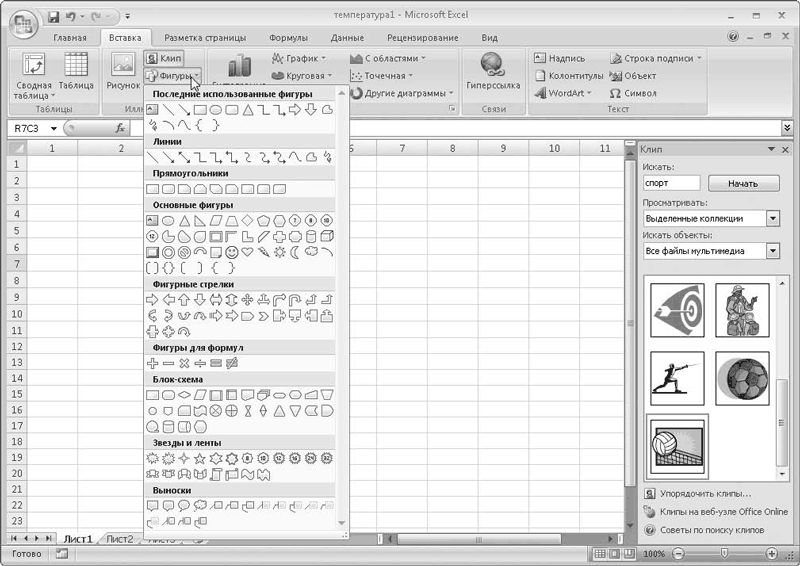Viewport: 800px width, 566px height.
Task: Switch to Normal view in status bar
Action: pyautogui.click(x=601, y=554)
